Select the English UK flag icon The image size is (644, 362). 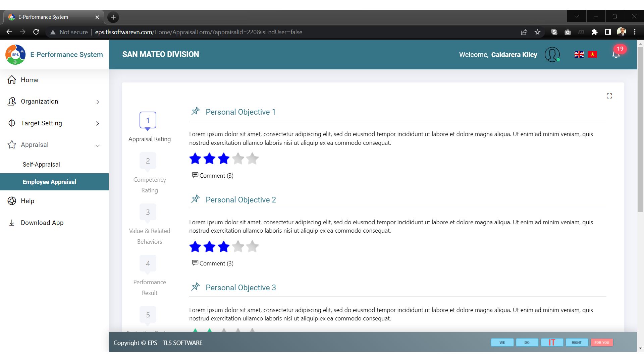(579, 54)
